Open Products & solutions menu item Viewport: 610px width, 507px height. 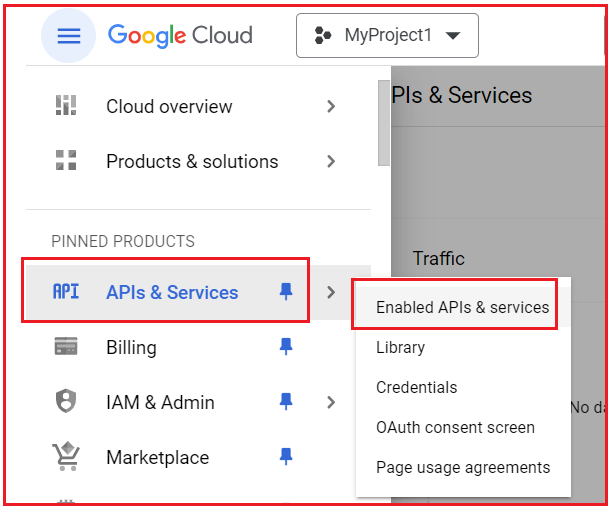click(192, 161)
